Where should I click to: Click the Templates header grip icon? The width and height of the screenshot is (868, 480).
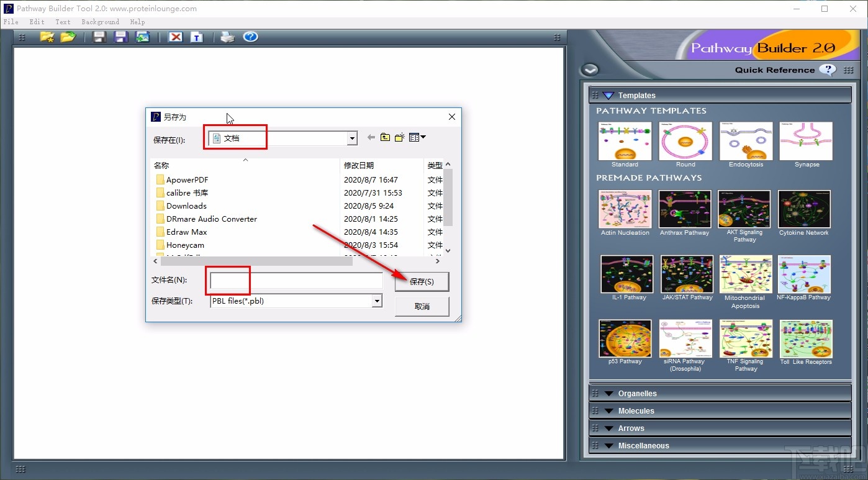(595, 95)
